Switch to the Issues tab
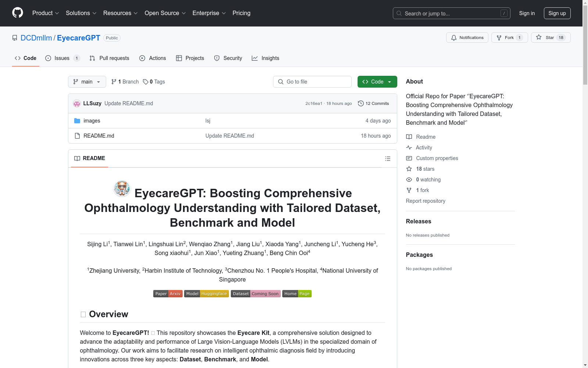 (62, 58)
